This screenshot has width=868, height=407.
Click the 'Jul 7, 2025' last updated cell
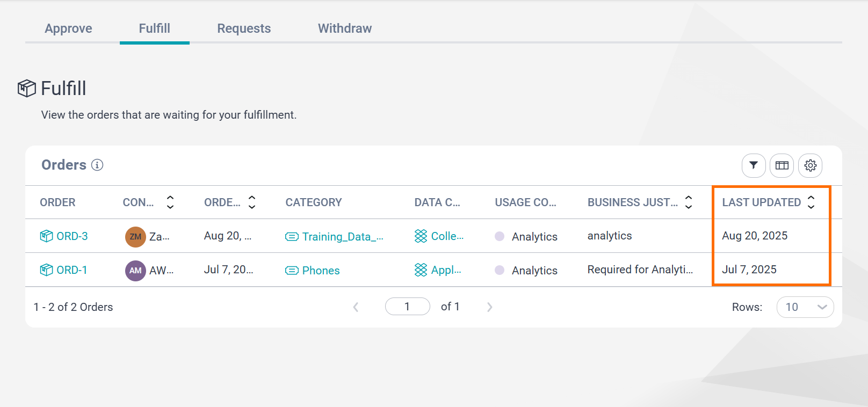point(749,270)
